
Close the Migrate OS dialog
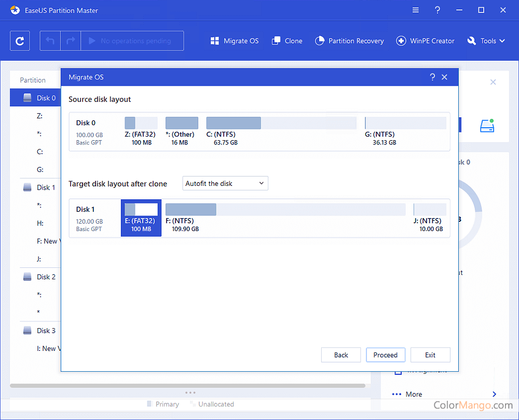(444, 77)
